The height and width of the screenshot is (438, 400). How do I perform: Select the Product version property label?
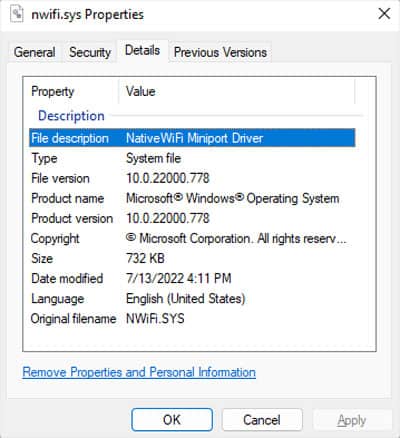(x=72, y=218)
